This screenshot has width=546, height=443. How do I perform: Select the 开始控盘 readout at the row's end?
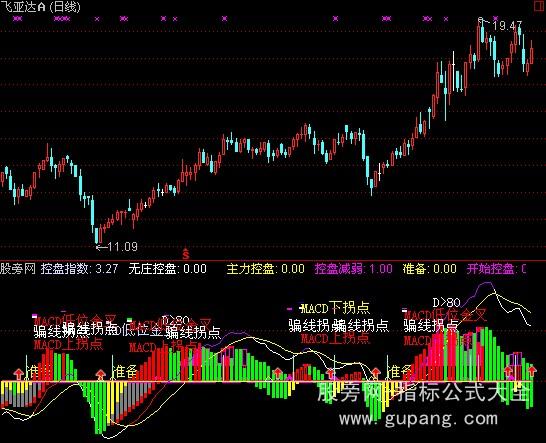click(x=497, y=269)
